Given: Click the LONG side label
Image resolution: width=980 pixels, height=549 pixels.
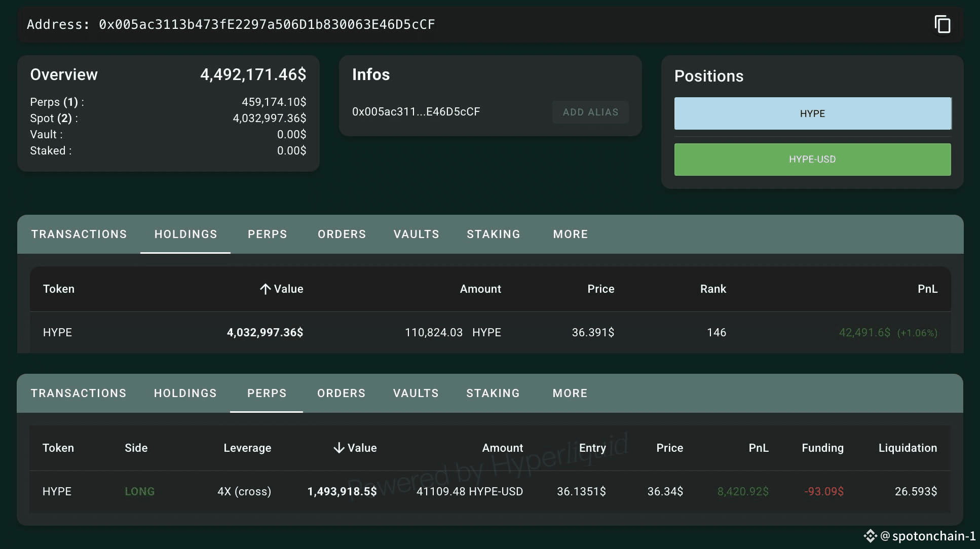Looking at the screenshot, I should 139,492.
